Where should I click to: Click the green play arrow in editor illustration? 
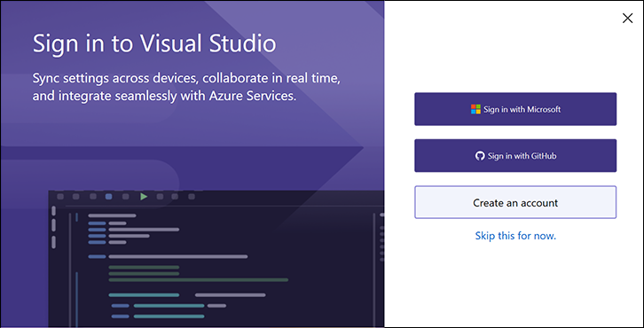pos(144,197)
